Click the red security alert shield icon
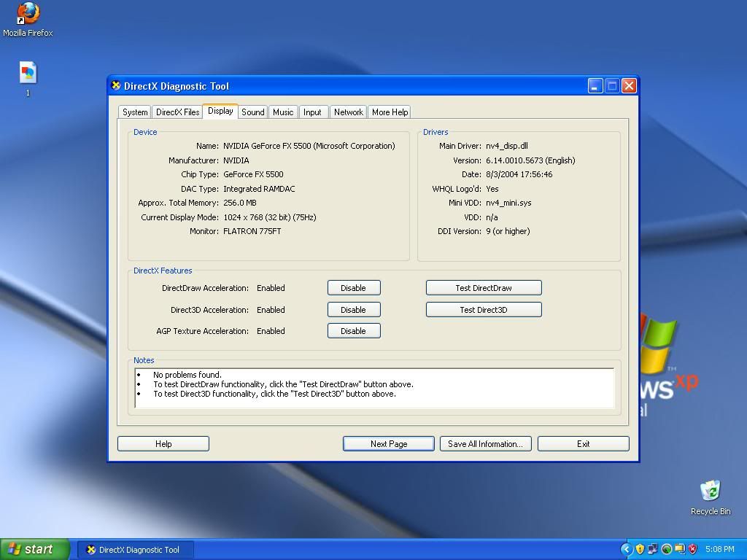747x560 pixels. click(x=693, y=550)
